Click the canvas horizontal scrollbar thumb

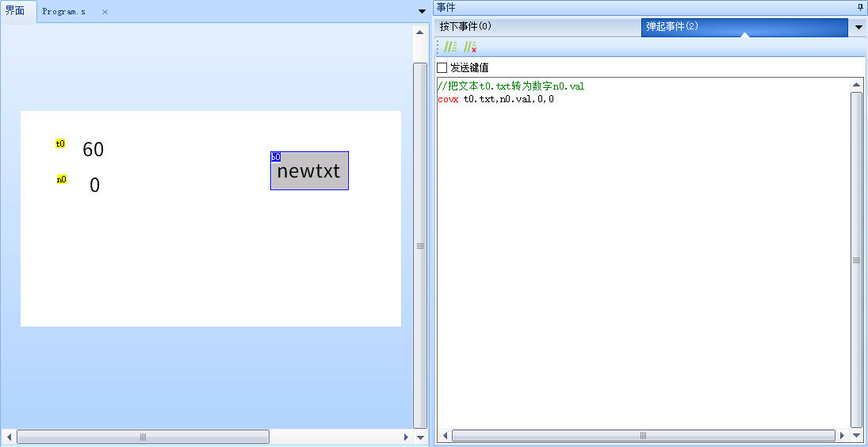[x=143, y=437]
